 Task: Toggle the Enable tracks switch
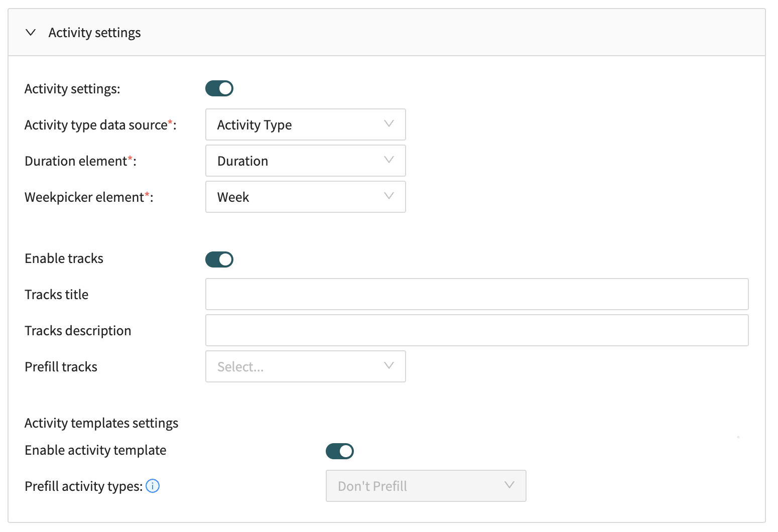point(219,259)
